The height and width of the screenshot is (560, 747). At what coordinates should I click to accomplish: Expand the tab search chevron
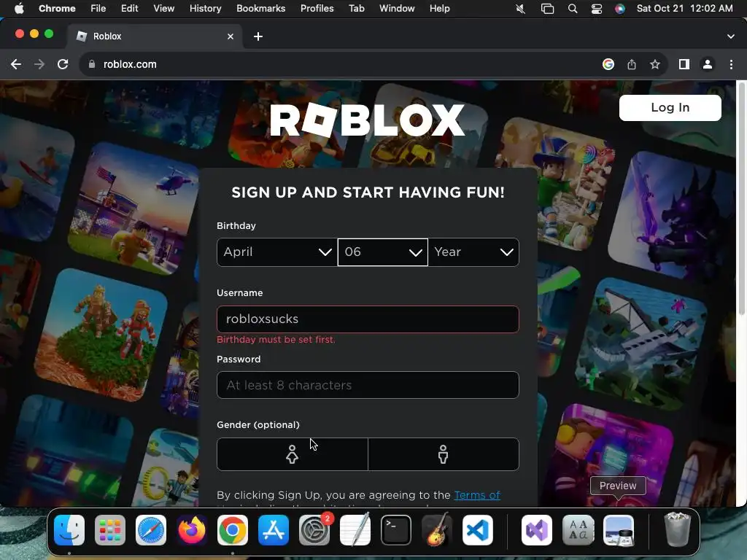pos(731,36)
